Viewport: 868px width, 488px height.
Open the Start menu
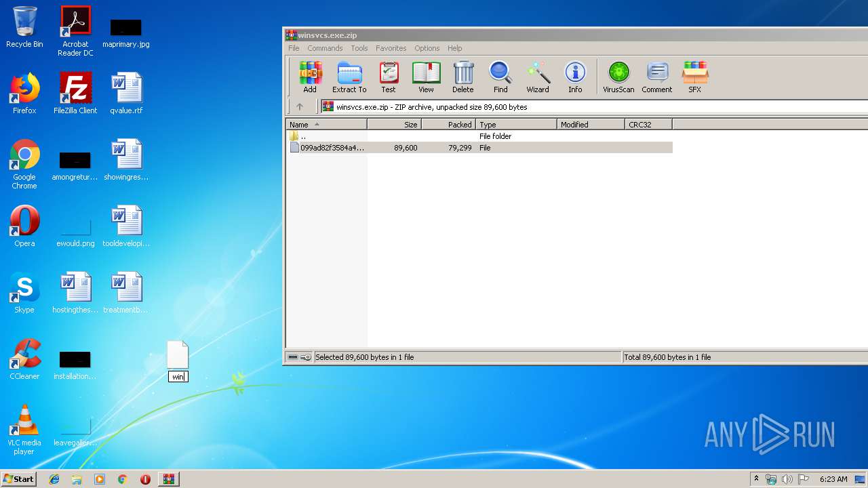pyautogui.click(x=19, y=479)
